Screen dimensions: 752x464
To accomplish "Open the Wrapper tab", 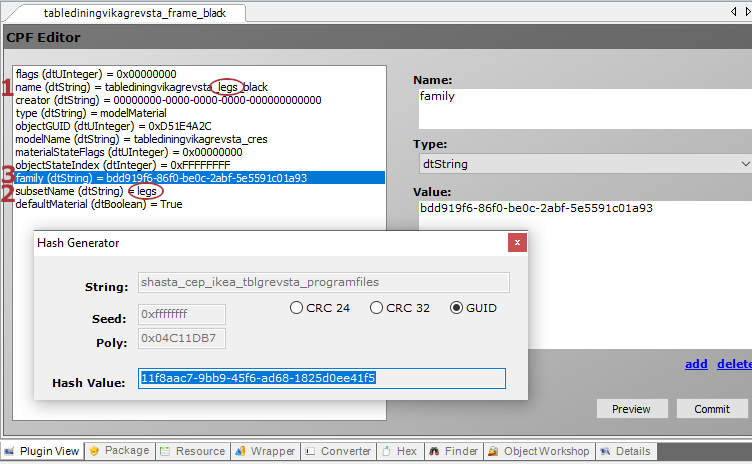I will pos(265,451).
